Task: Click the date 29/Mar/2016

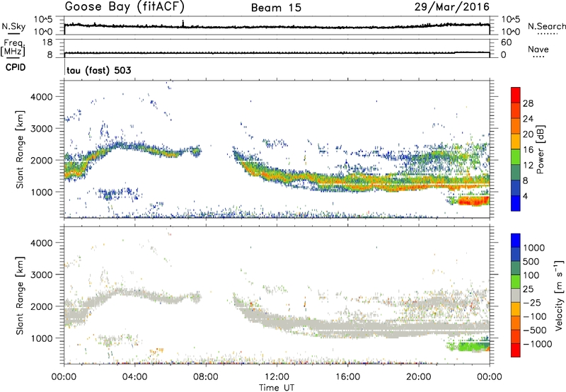Action: coord(451,6)
